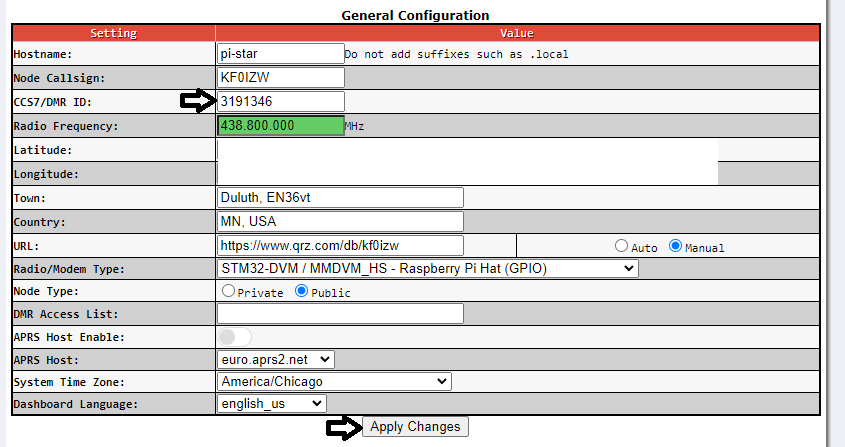Open the Radio/Modem Type dropdown
The image size is (845, 447).
pos(427,268)
